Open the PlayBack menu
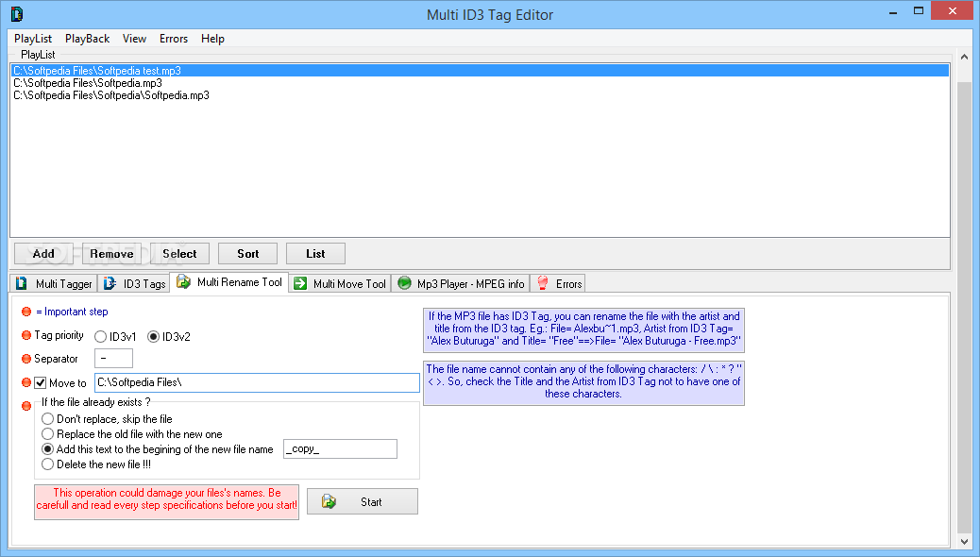The width and height of the screenshot is (980, 557). 87,39
